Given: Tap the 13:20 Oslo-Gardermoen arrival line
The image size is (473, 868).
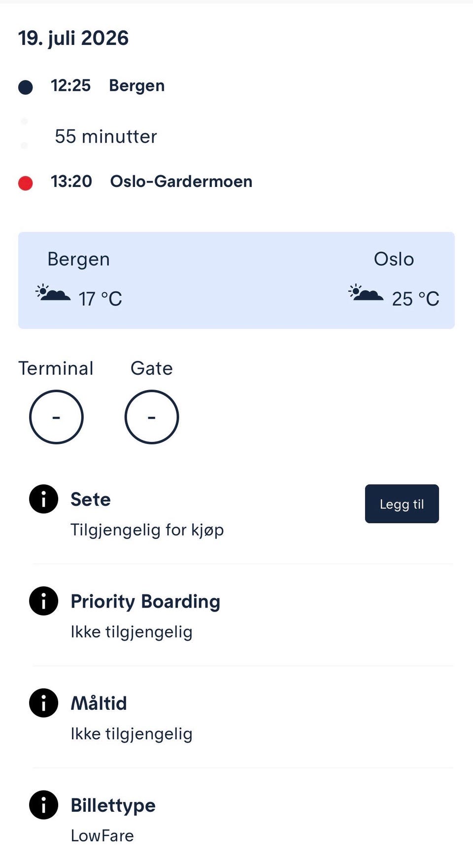Looking at the screenshot, I should 152,181.
